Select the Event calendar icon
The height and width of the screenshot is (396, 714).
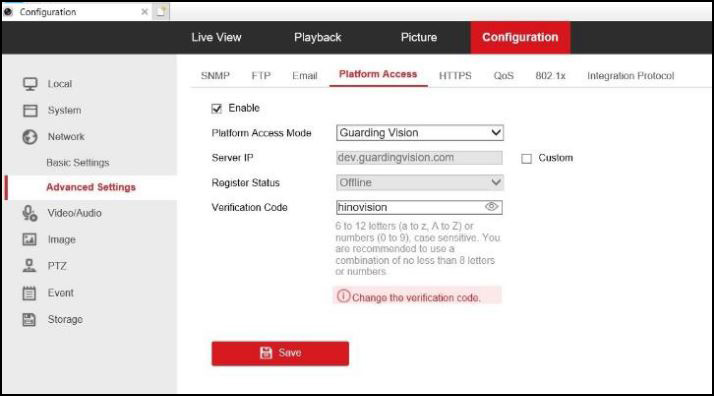pos(29,293)
